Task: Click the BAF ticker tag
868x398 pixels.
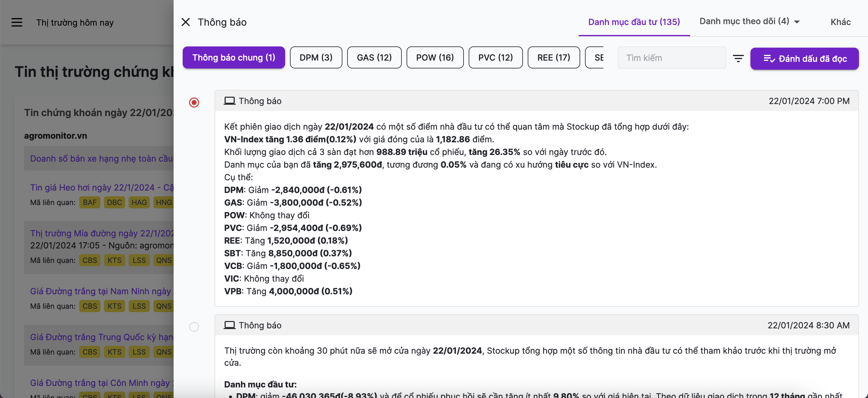Action: (90, 203)
